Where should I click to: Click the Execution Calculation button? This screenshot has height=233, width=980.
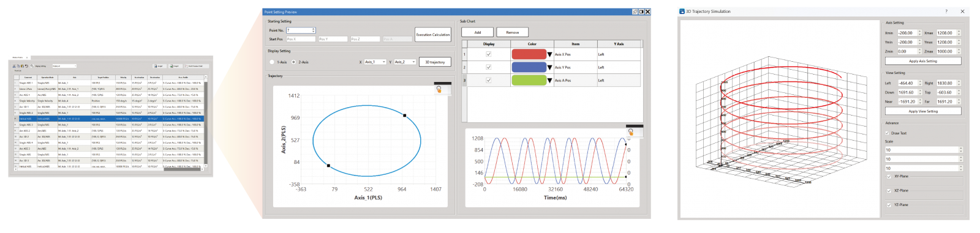[x=433, y=34]
